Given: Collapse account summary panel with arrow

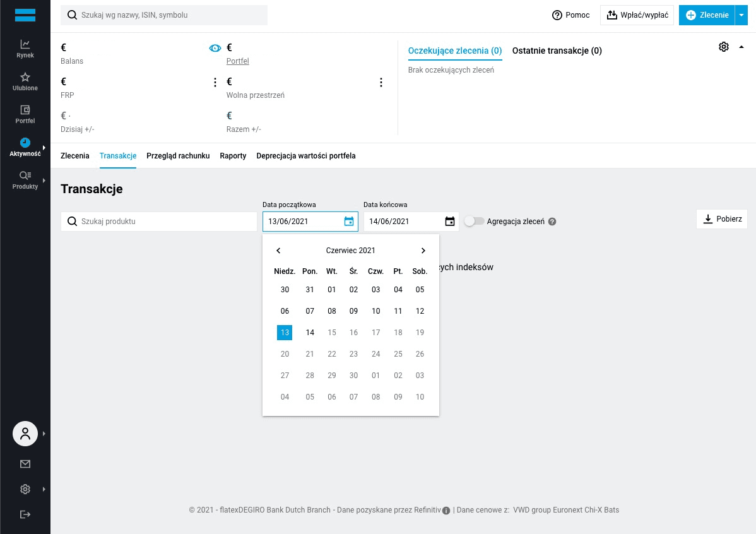Looking at the screenshot, I should click(741, 47).
